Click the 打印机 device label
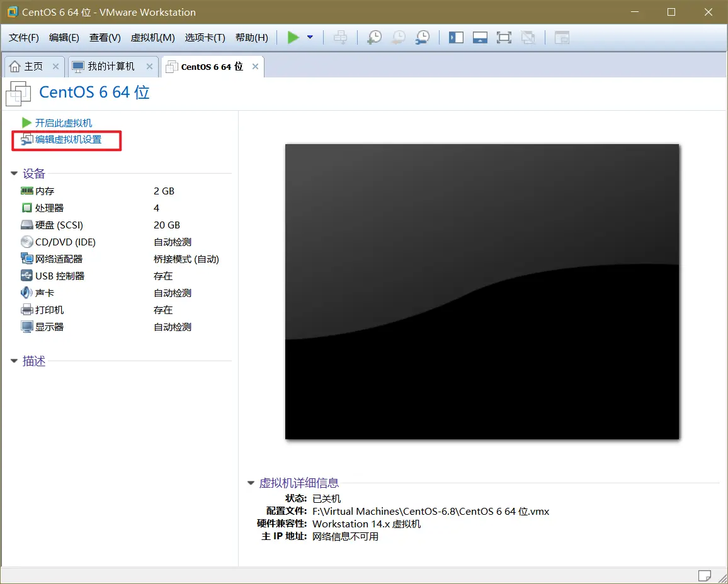 click(x=49, y=310)
